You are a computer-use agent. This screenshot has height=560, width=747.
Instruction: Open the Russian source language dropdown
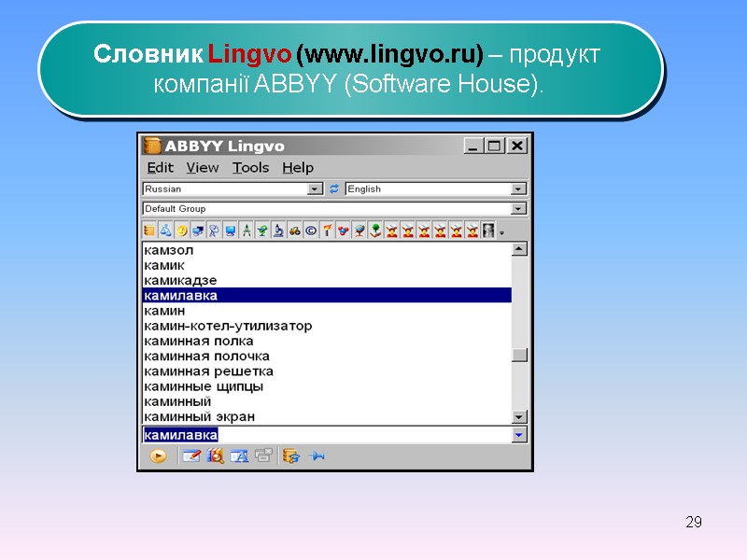315,189
